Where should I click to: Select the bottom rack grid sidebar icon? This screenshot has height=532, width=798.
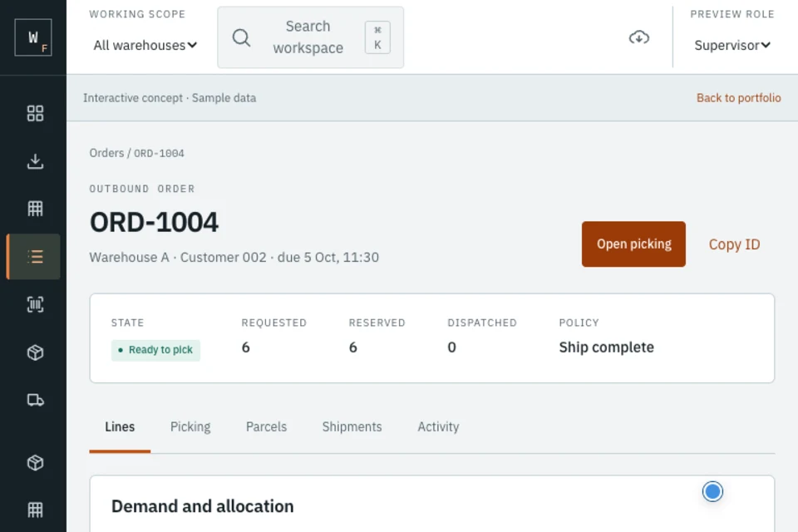click(35, 510)
